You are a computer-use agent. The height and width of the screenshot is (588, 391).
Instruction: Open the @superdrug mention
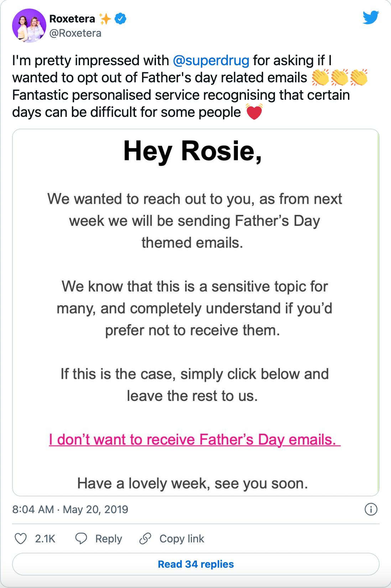[211, 60]
